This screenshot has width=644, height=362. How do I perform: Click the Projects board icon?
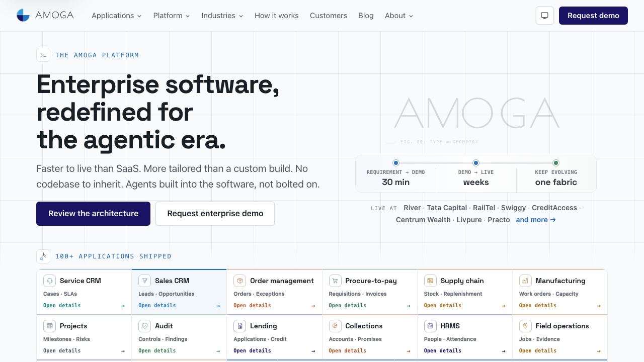[x=49, y=326]
